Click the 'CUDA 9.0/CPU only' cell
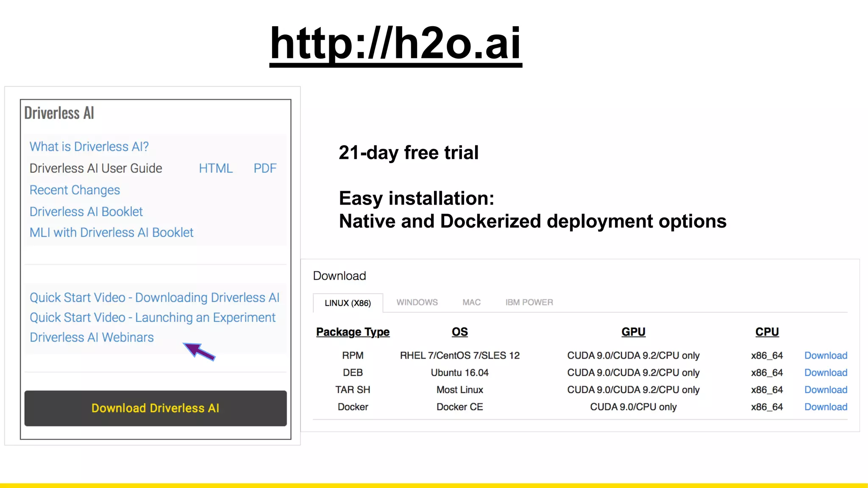868x488 pixels. click(x=633, y=407)
